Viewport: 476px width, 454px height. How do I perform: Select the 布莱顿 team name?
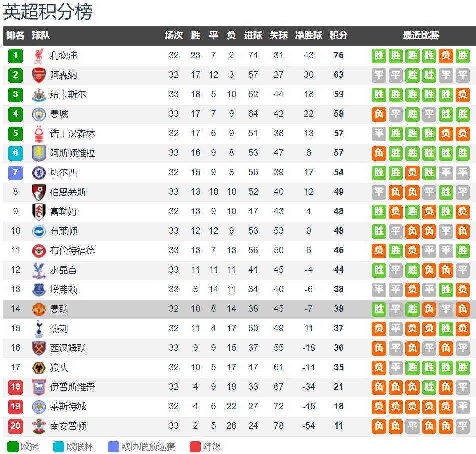pyautogui.click(x=63, y=231)
